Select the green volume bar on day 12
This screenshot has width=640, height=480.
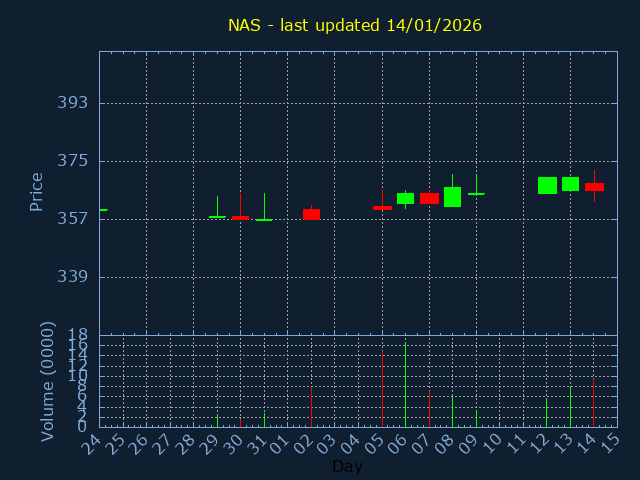(546, 412)
